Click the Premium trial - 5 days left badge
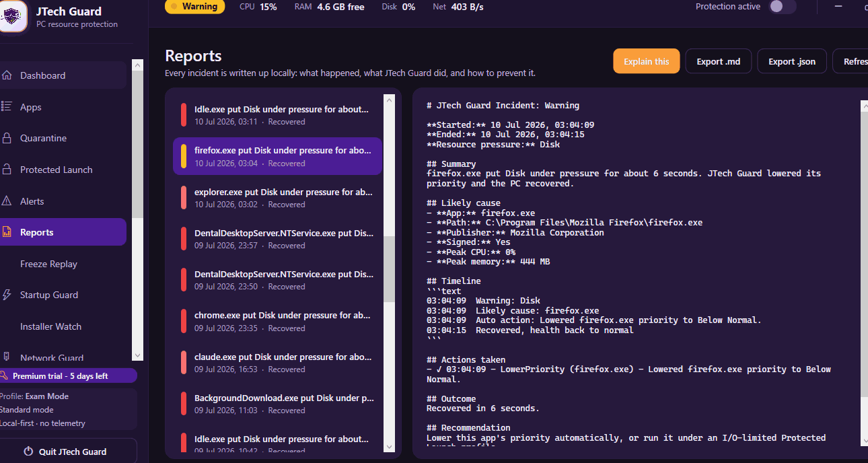Image resolution: width=868 pixels, height=463 pixels. click(x=68, y=376)
